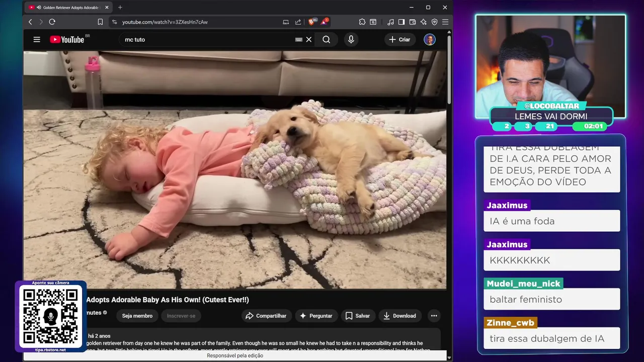Open the YouTube guide hamburger menu
Screen dimensions: 644x362
coord(37,40)
